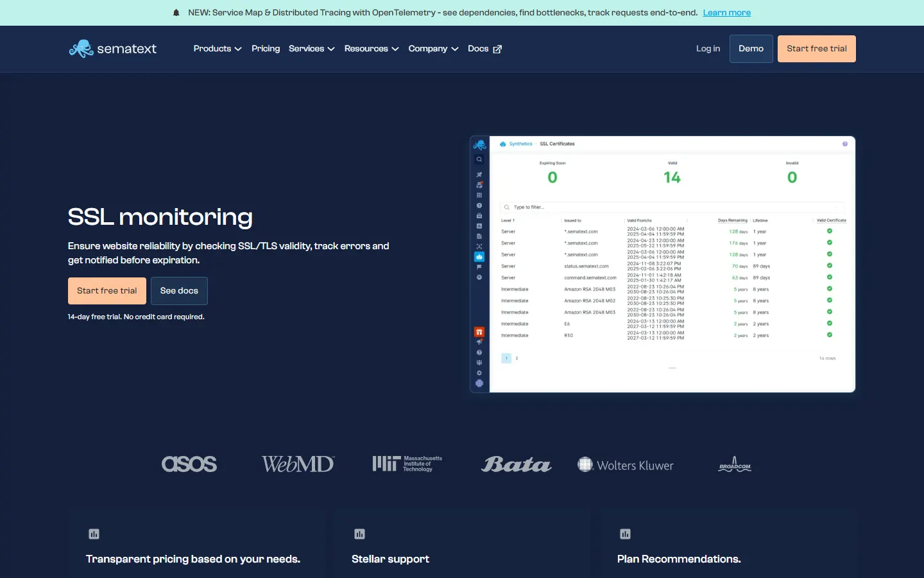Click the Broadcom customer logo
The width and height of the screenshot is (924, 578).
[735, 464]
